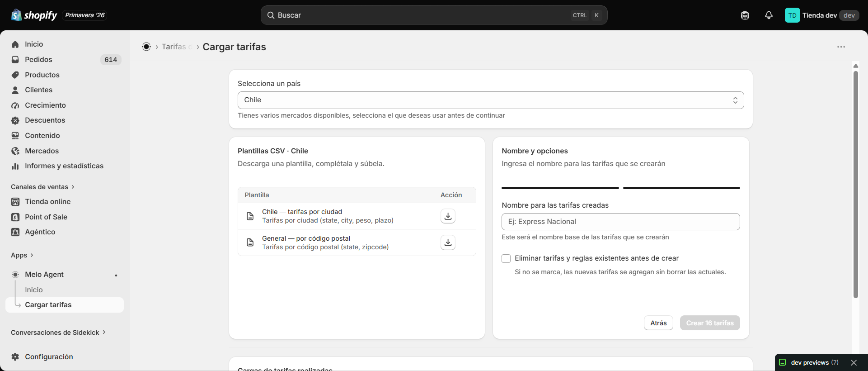Open the Tienda dev account menu
868x371 pixels.
pos(822,15)
